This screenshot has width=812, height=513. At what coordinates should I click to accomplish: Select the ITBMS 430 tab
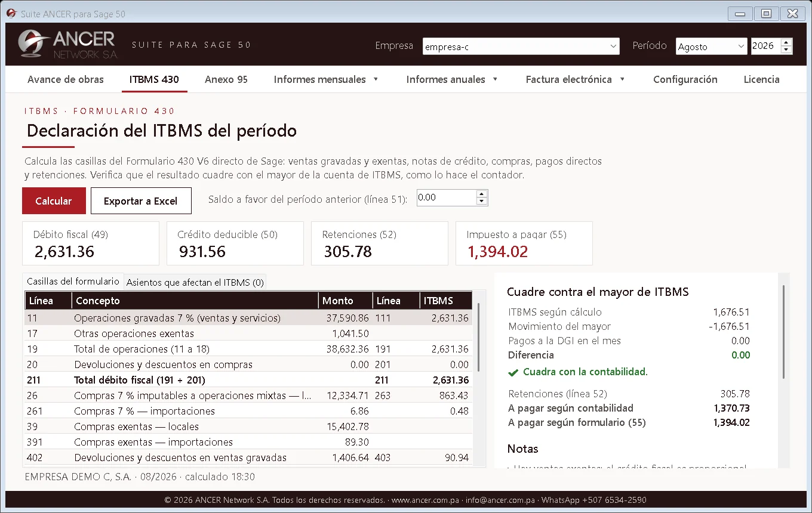click(154, 79)
